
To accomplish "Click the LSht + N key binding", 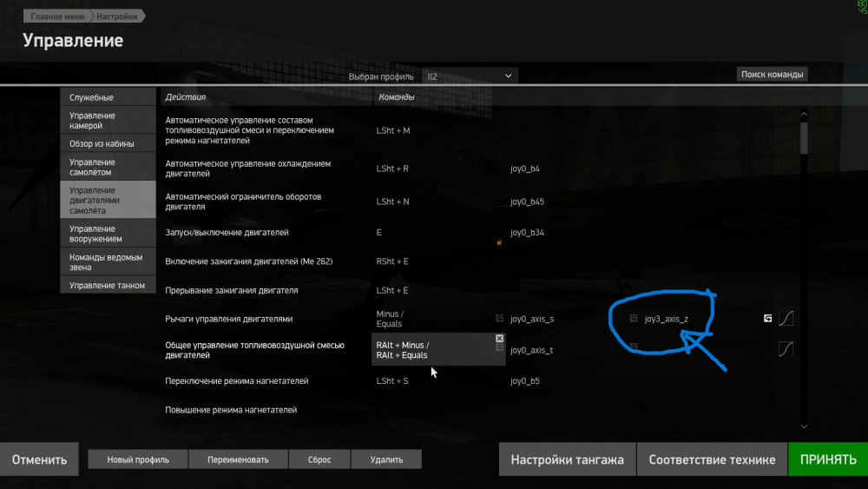I will [392, 202].
